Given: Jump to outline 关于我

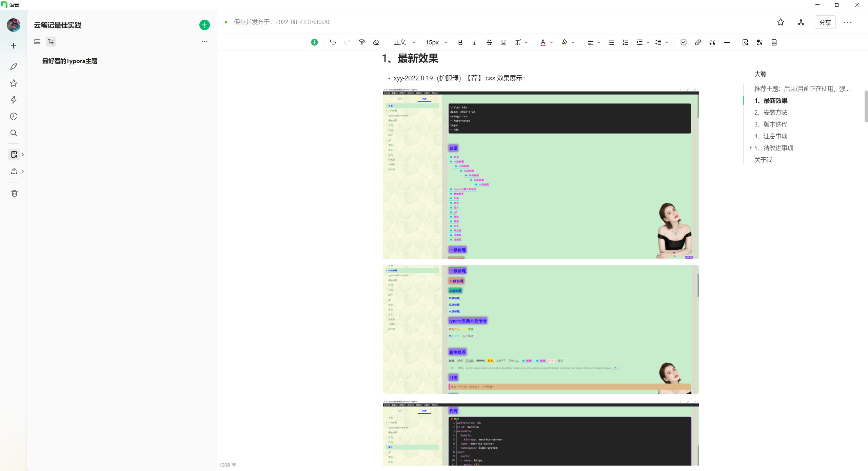Looking at the screenshot, I should tap(763, 160).
